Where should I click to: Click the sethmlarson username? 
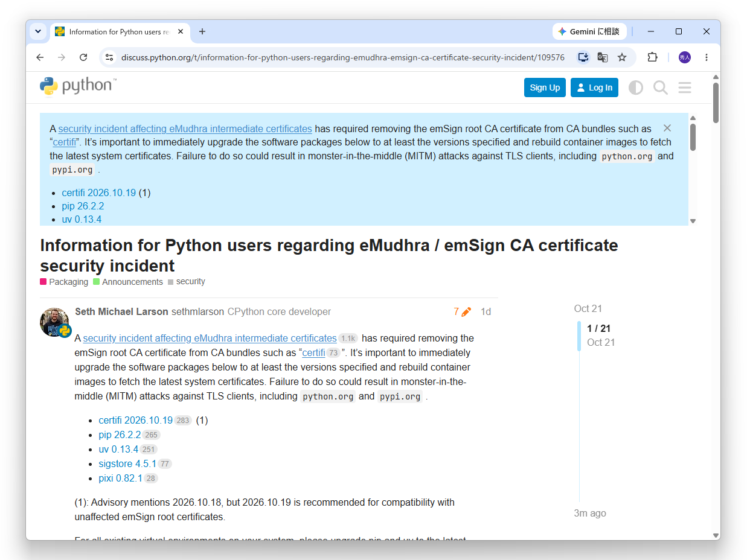198,311
